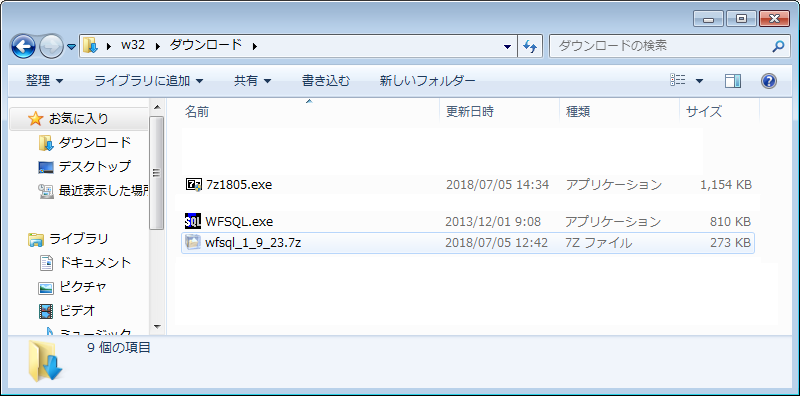Click the 810 KB size cell

coord(731,221)
